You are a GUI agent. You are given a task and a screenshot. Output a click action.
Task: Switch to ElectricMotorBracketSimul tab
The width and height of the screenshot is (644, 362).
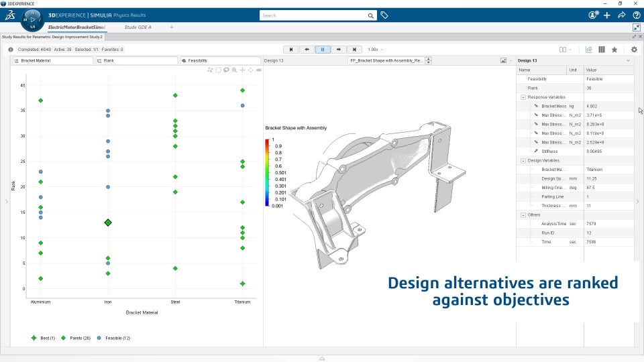tap(76, 27)
